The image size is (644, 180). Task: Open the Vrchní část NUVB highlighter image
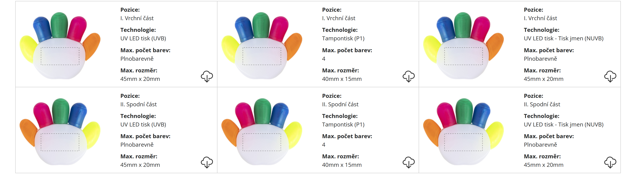pos(463,45)
